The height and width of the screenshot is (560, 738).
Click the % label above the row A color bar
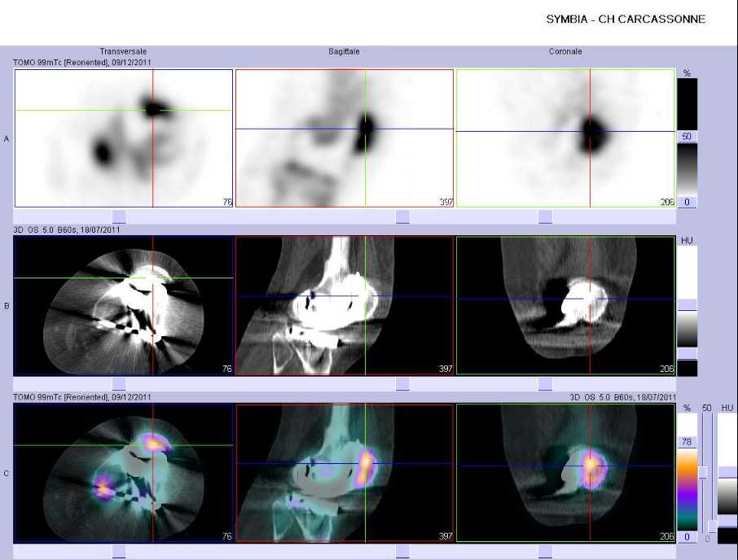tap(687, 73)
